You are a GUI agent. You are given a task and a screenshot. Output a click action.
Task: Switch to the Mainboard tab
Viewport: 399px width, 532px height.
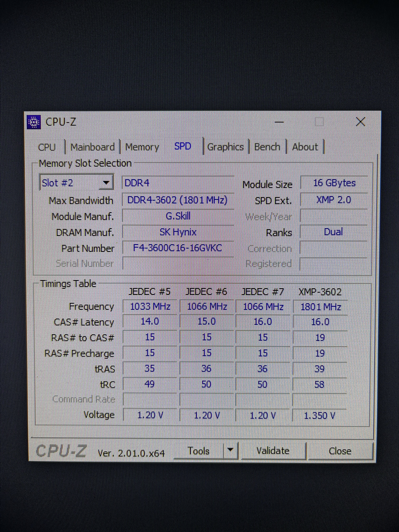pos(92,147)
